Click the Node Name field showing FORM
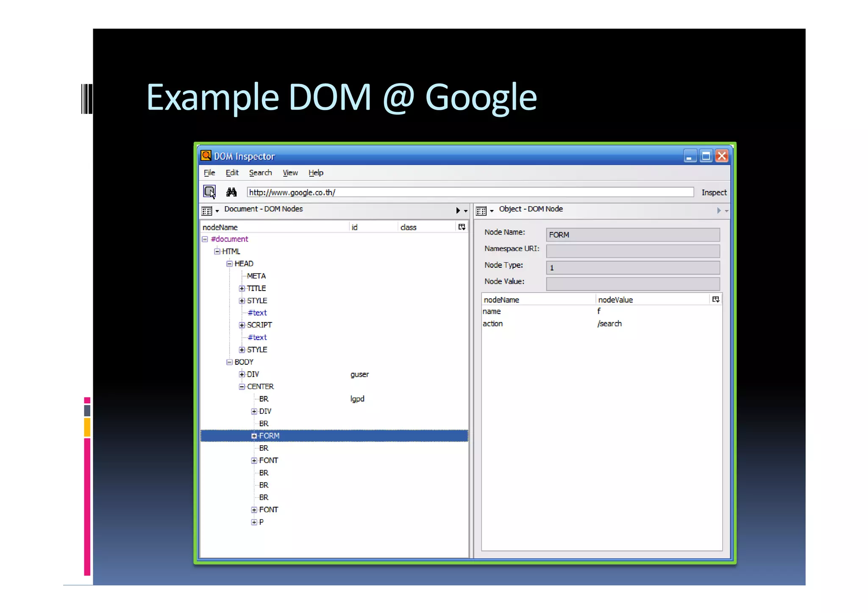 [633, 235]
